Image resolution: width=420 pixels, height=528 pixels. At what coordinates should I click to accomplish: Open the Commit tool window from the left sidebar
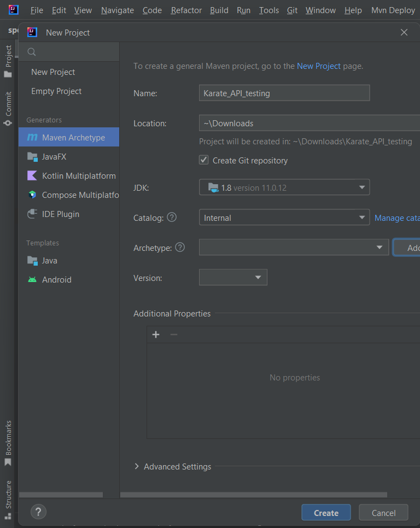tap(8, 109)
